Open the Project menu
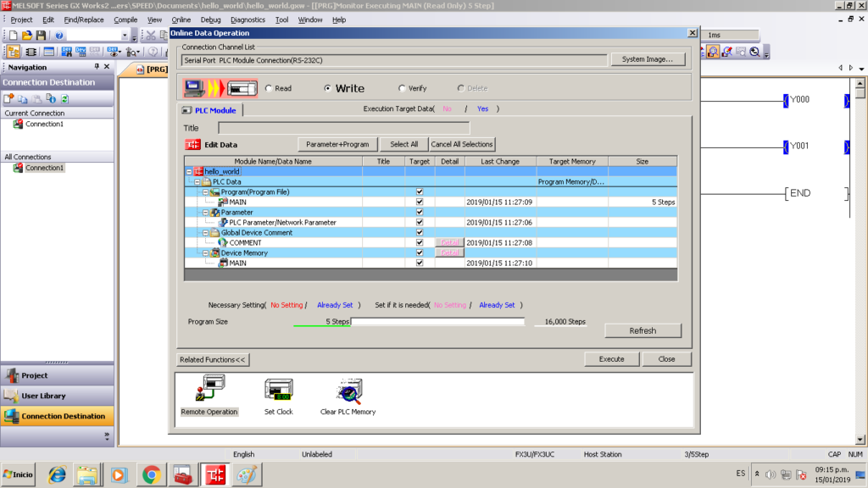This screenshot has height=488, width=868. pyautogui.click(x=21, y=20)
